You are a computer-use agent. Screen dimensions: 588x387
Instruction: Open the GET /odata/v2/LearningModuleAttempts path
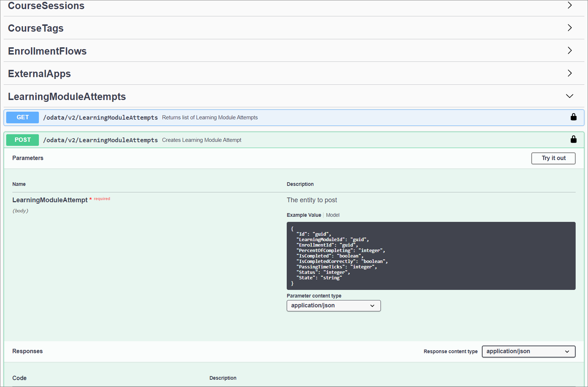click(x=100, y=118)
